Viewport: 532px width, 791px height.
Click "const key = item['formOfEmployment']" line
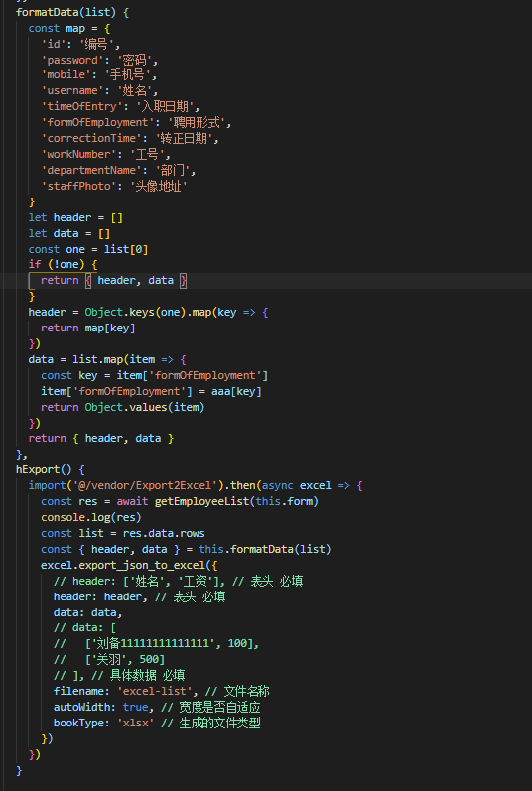coord(154,376)
